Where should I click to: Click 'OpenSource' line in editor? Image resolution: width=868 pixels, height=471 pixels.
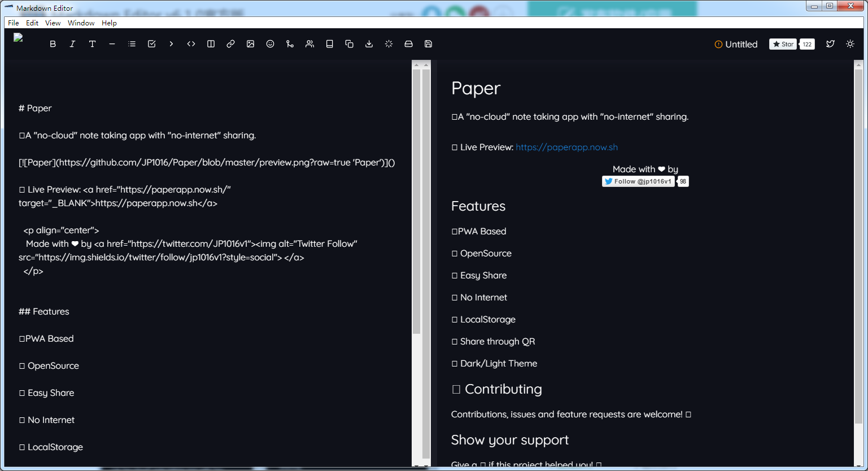(49, 366)
